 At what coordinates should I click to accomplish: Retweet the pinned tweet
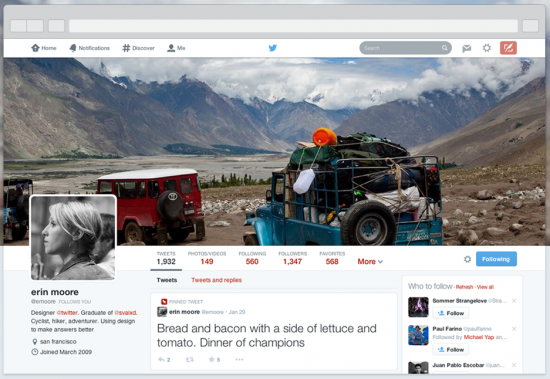(x=190, y=359)
